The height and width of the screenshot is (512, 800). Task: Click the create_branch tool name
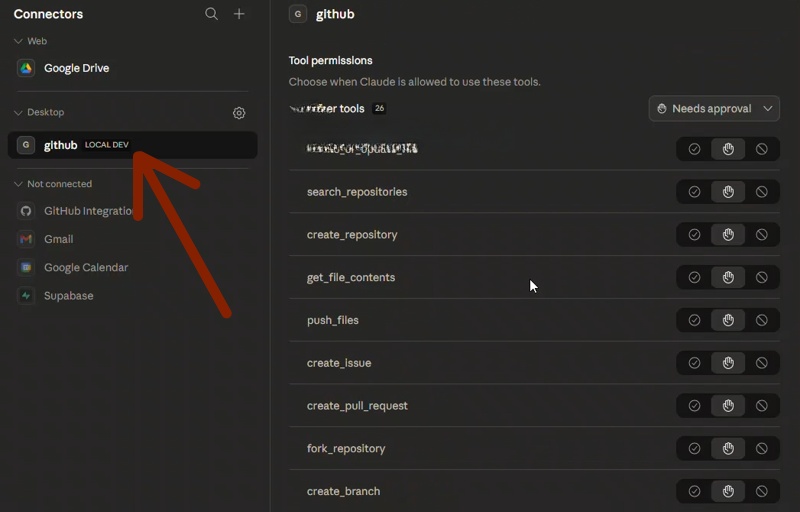(x=343, y=491)
